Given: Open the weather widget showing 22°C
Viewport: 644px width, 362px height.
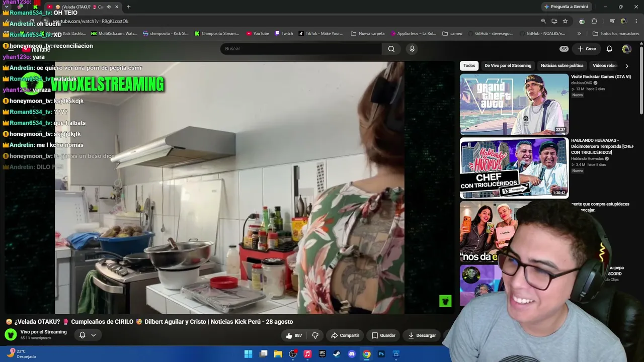Looking at the screenshot, I should click(x=22, y=353).
